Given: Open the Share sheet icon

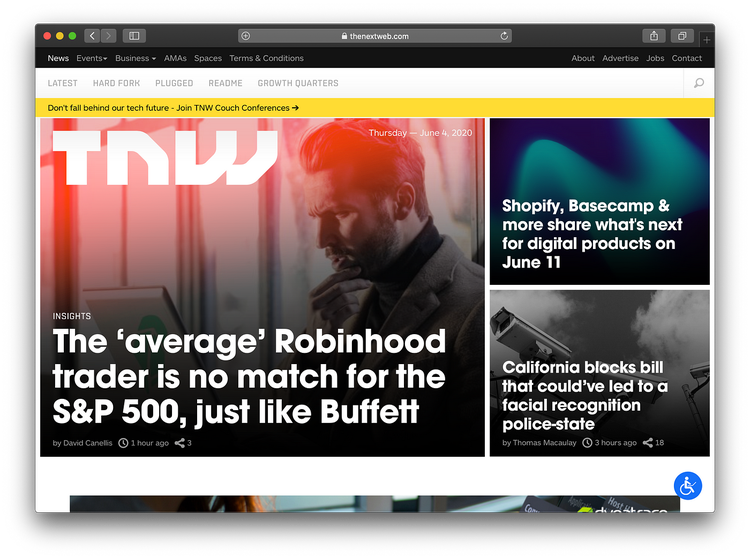Looking at the screenshot, I should coord(654,36).
